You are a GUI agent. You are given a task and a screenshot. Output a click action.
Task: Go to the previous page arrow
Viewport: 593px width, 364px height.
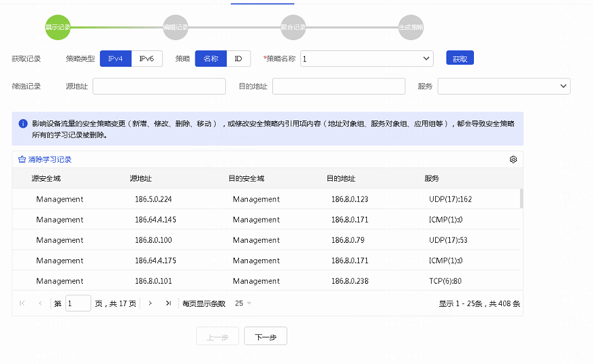point(40,303)
